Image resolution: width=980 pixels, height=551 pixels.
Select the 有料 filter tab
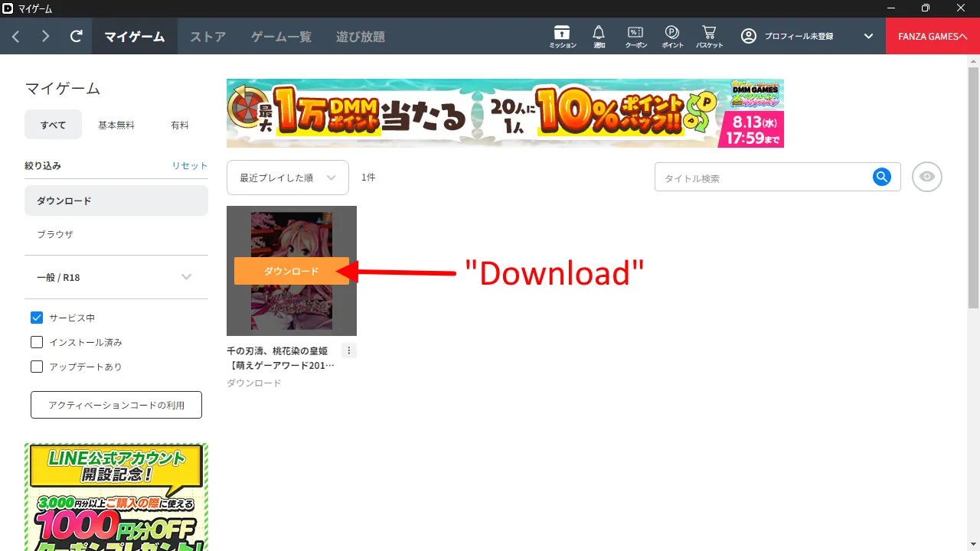(x=180, y=125)
